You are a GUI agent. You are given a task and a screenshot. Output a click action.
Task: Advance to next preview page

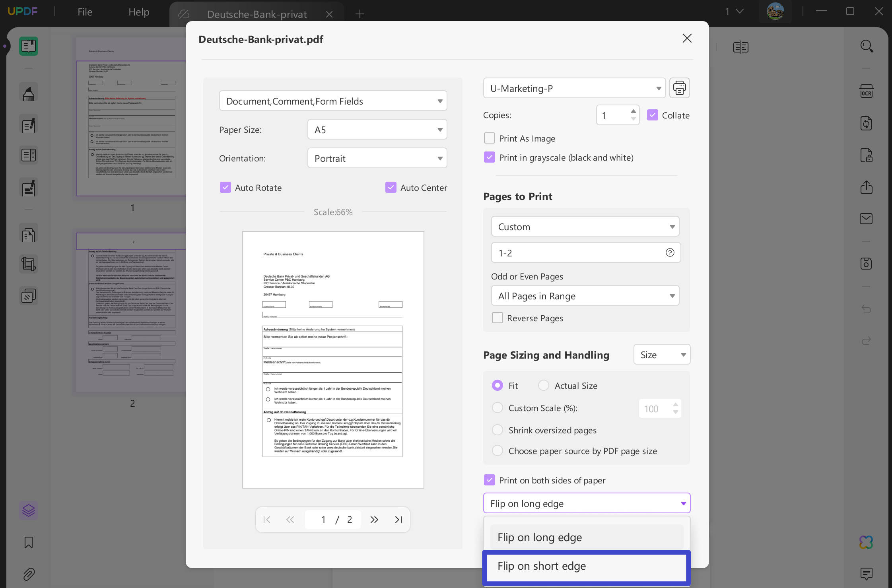(x=374, y=520)
